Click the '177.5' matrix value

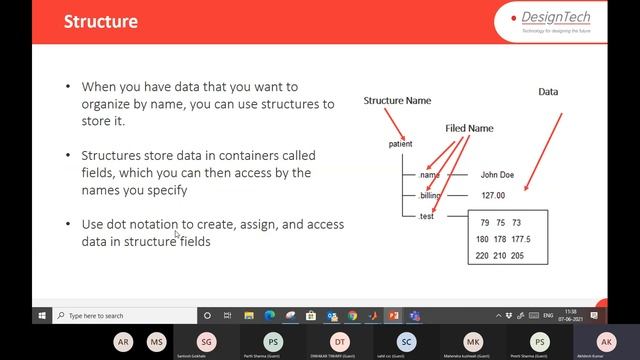pos(521,239)
